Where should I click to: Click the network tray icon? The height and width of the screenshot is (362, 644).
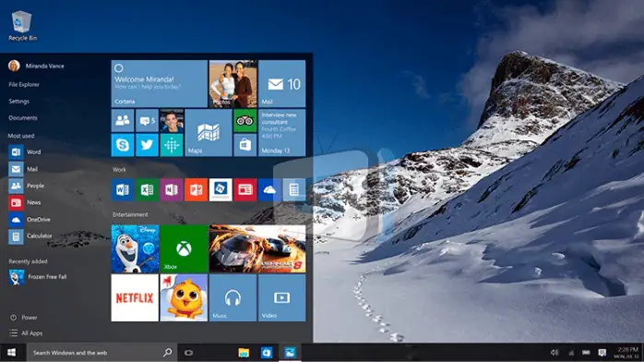571,353
